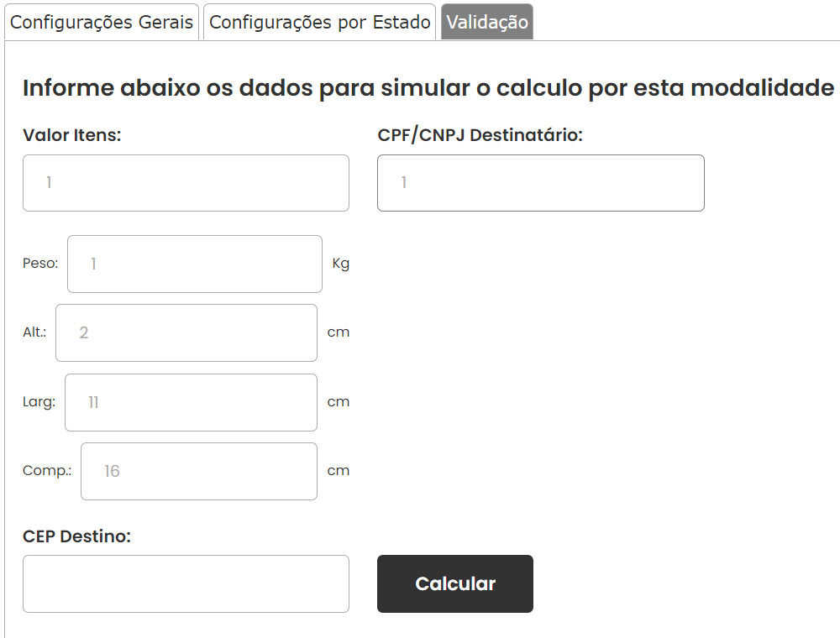Click the "Valor Itens:" label
Image resolution: width=840 pixels, height=638 pixels.
(x=71, y=135)
